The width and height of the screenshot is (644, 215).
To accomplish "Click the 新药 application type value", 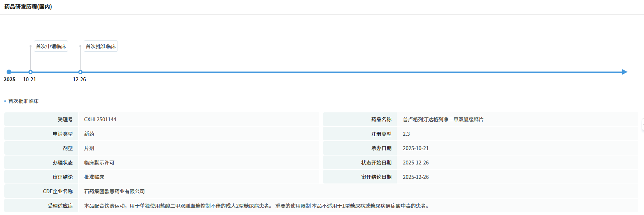I will [x=89, y=134].
